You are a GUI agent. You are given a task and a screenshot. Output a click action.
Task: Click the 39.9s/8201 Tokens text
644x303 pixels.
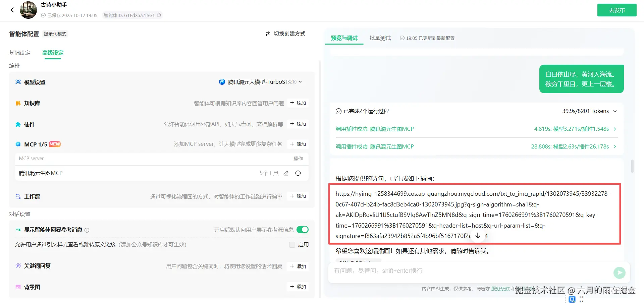coord(585,111)
